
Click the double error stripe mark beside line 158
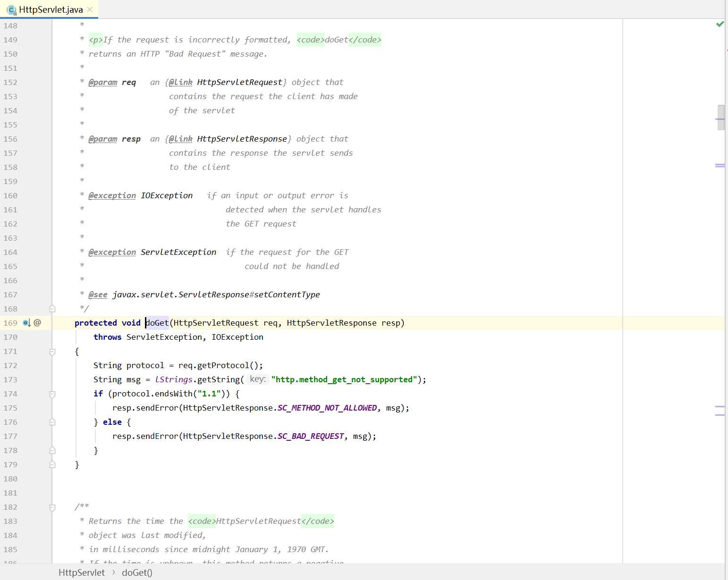(x=720, y=166)
